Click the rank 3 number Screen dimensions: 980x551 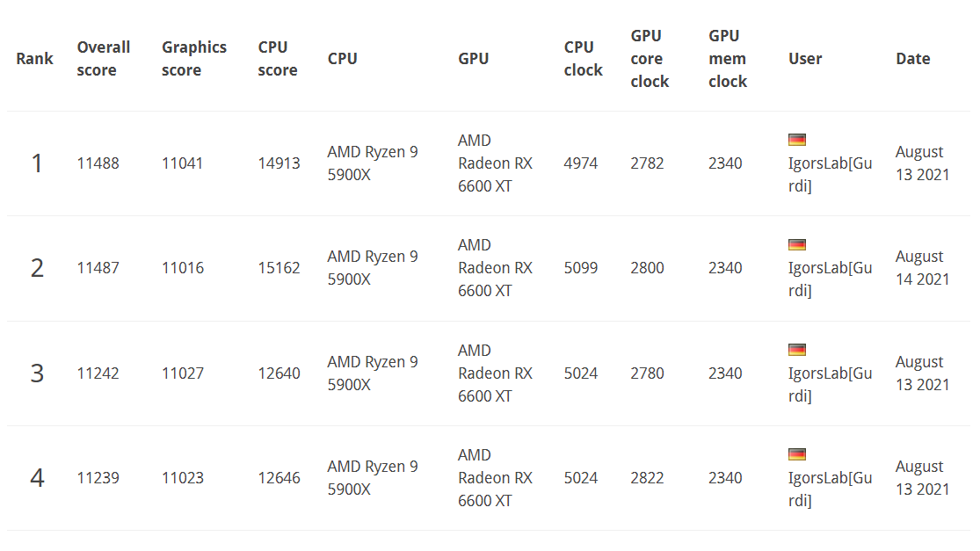pyautogui.click(x=37, y=373)
